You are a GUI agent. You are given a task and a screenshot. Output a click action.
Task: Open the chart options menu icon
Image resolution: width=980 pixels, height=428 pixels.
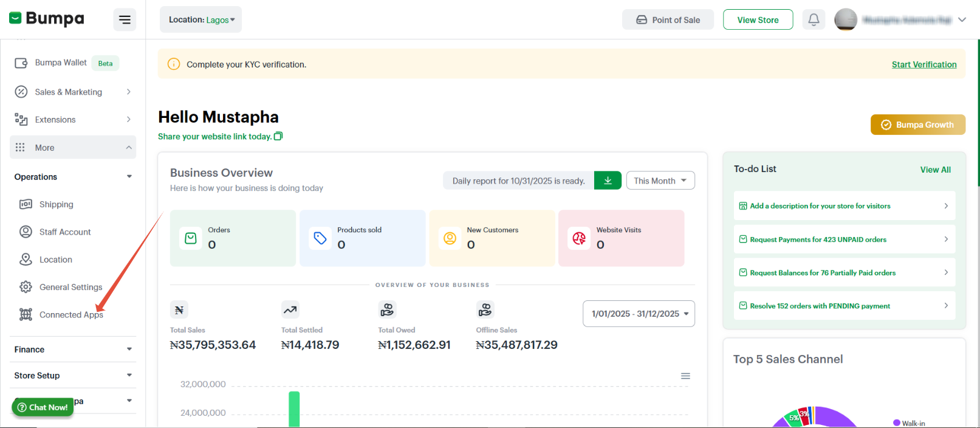point(685,376)
